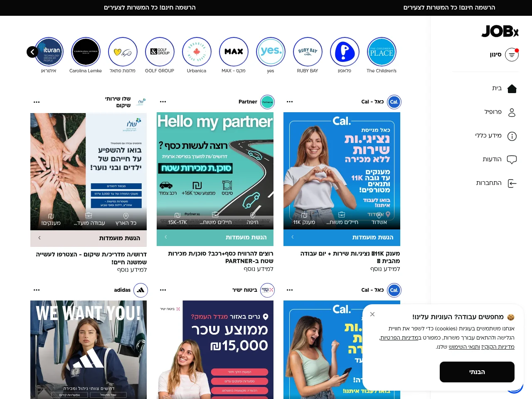Click the adidas avatar logo
Image resolution: width=532 pixels, height=399 pixels.
140,290
